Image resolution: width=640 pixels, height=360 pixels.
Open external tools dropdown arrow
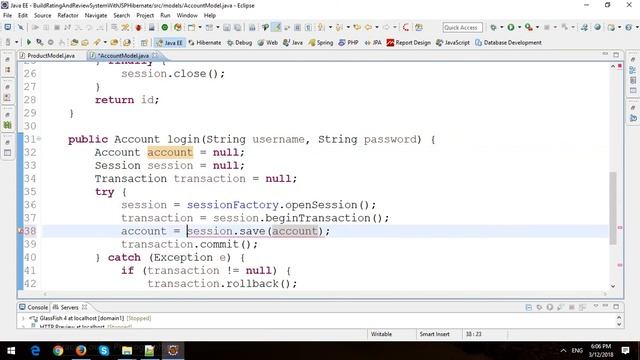tap(537, 27)
